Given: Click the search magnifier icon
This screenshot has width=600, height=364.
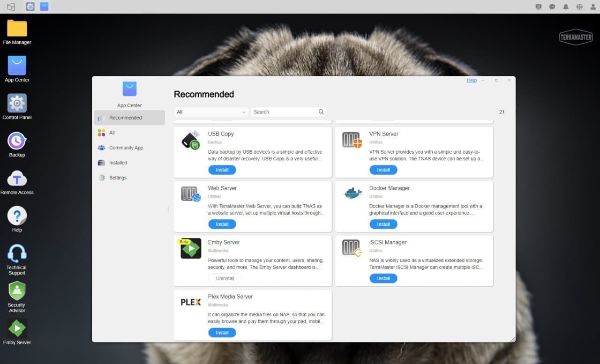Looking at the screenshot, I should point(321,112).
